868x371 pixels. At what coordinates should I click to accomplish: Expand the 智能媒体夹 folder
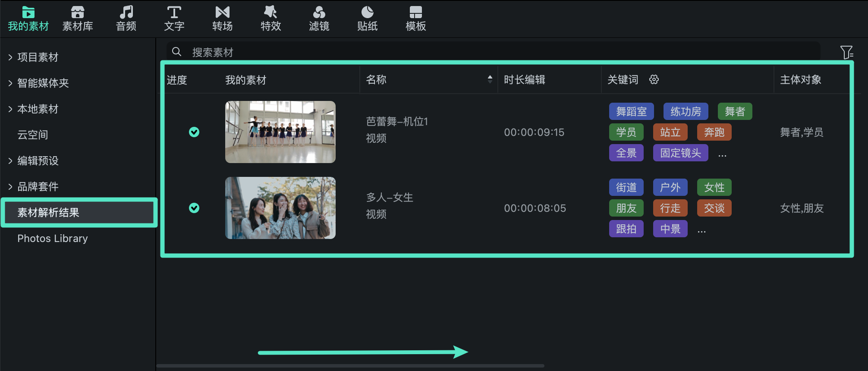pos(10,83)
